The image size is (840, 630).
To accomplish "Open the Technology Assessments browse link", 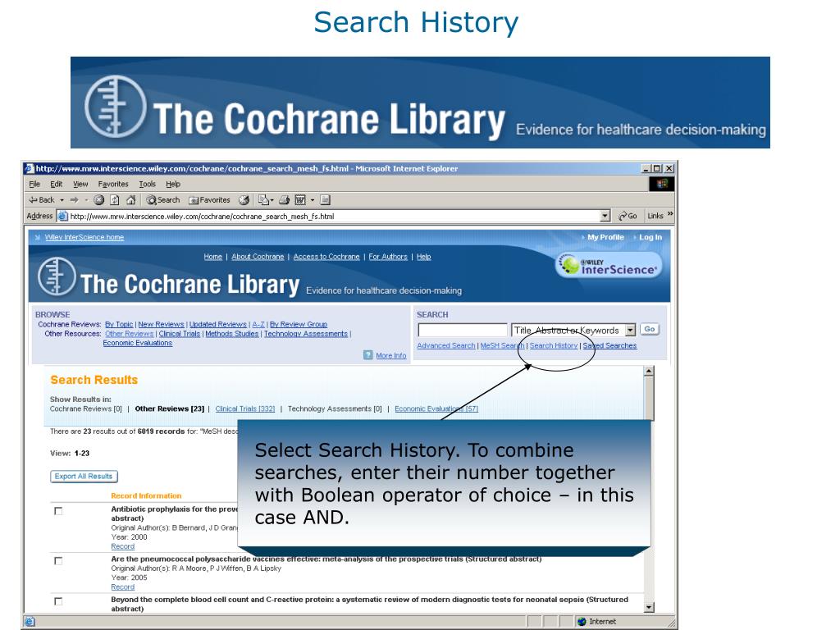I will (306, 334).
